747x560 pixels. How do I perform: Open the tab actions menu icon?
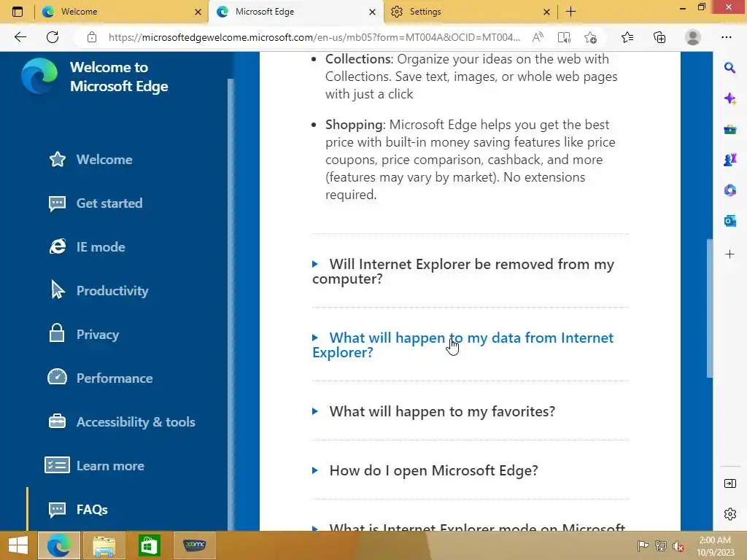click(18, 12)
